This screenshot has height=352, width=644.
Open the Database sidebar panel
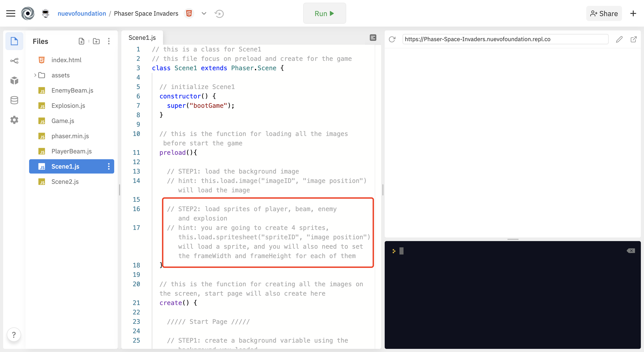click(x=14, y=100)
